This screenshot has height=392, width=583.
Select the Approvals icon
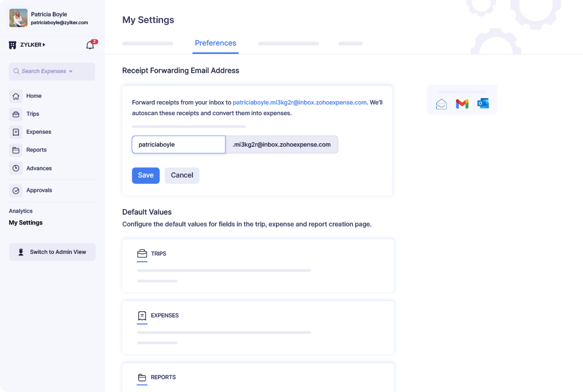click(17, 190)
